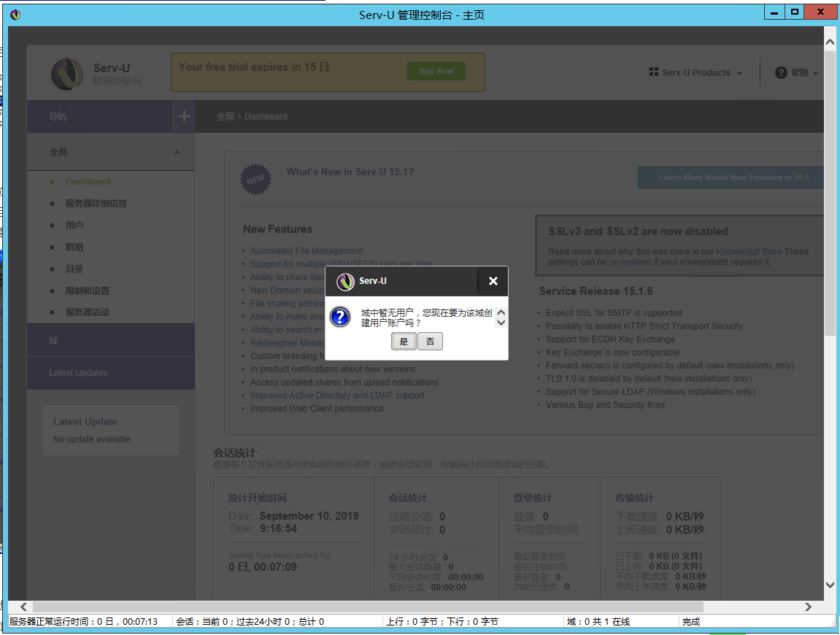The height and width of the screenshot is (635, 840).
Task: Click the 上行/下行 字节 status bar entry
Action: [442, 622]
